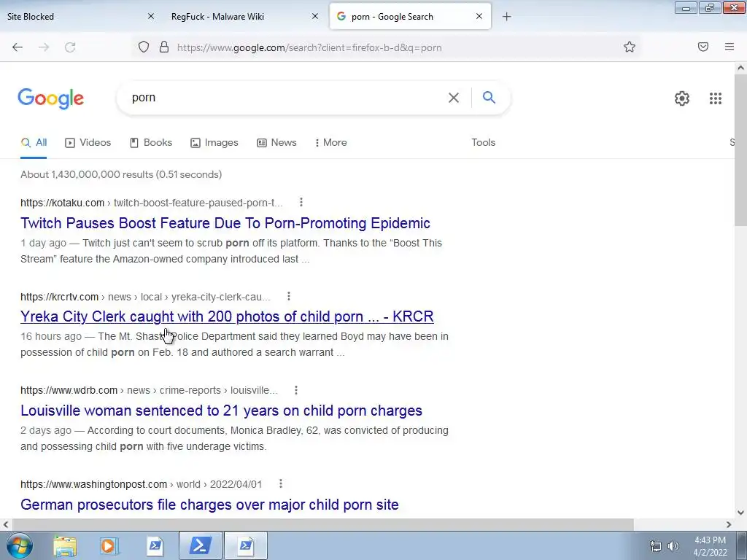The height and width of the screenshot is (560, 747).
Task: Go back using the browser back arrow
Action: tap(18, 47)
